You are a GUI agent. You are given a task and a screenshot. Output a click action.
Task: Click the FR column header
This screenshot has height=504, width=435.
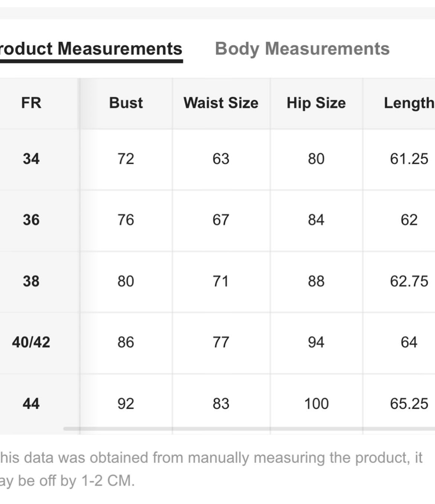click(31, 103)
